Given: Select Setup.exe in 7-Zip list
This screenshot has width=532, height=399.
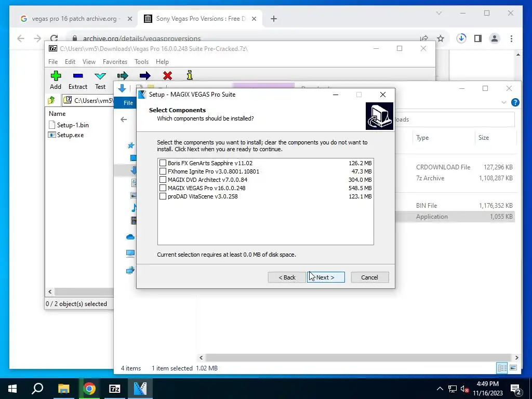Looking at the screenshot, I should [70, 135].
